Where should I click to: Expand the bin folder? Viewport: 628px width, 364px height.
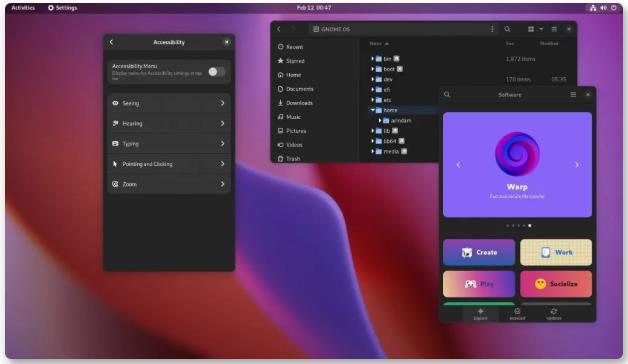(x=372, y=59)
